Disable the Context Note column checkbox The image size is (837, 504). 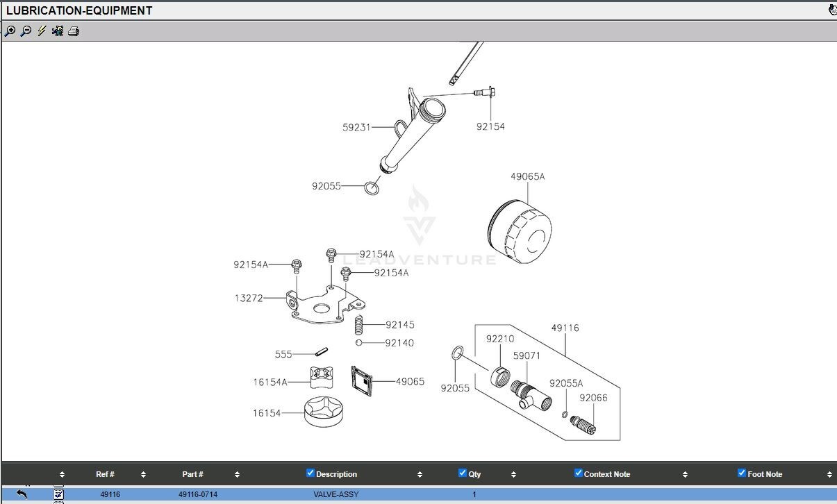(578, 473)
